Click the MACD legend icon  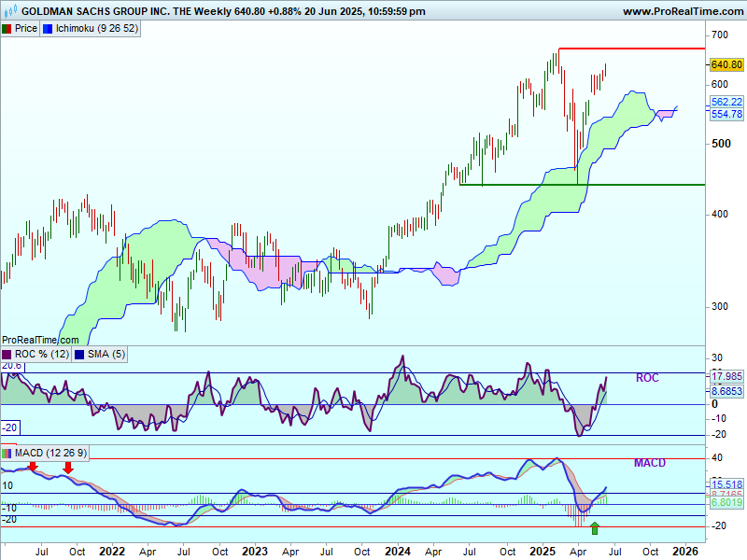7,454
